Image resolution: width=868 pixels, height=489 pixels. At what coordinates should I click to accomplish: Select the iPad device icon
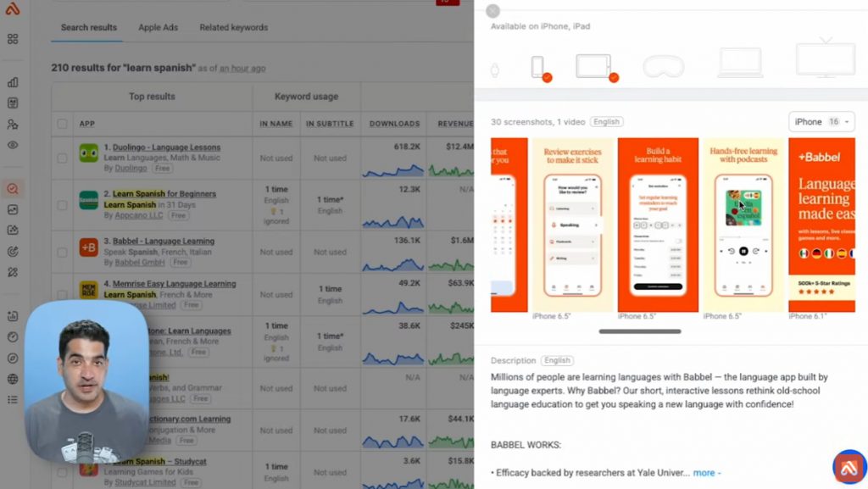coord(594,67)
